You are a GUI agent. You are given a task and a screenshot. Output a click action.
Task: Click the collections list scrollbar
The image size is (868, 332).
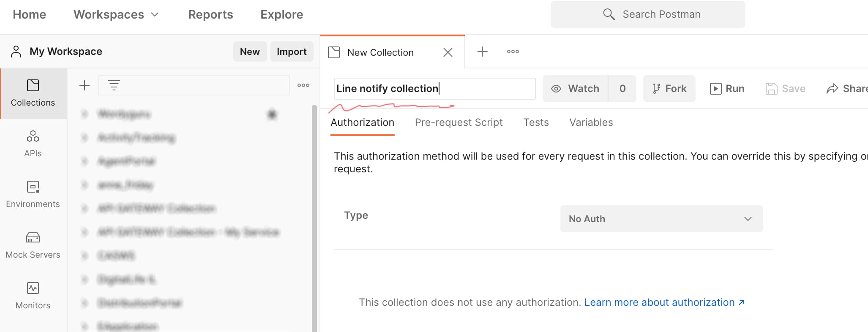[314, 218]
